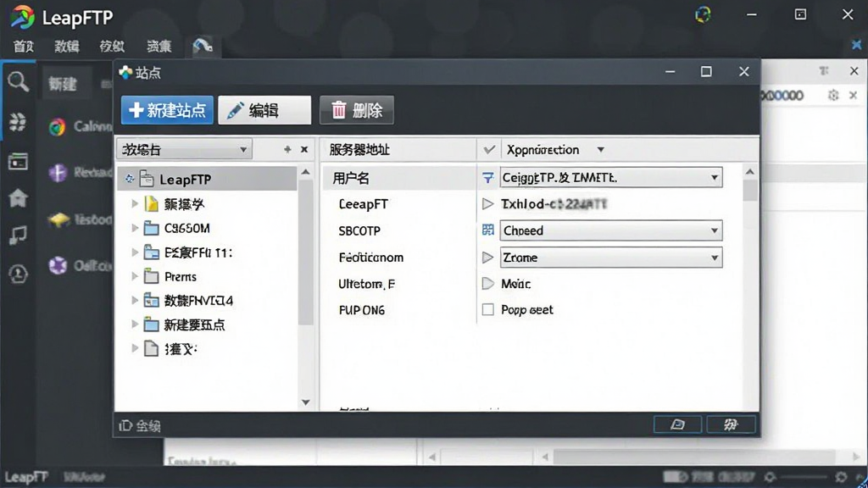The width and height of the screenshot is (868, 488).
Task: Click the pinwheel icon in left sidebar
Action: [x=18, y=122]
